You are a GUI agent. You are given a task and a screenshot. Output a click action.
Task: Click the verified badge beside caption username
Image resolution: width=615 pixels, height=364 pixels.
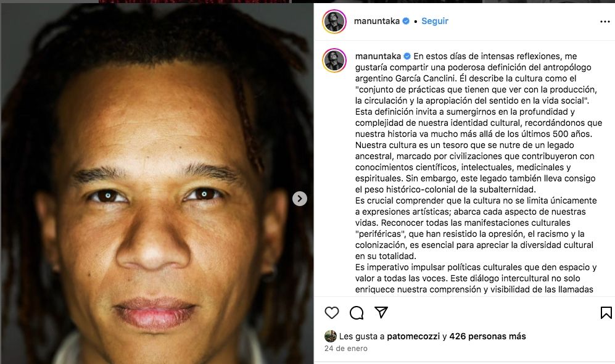pyautogui.click(x=407, y=56)
